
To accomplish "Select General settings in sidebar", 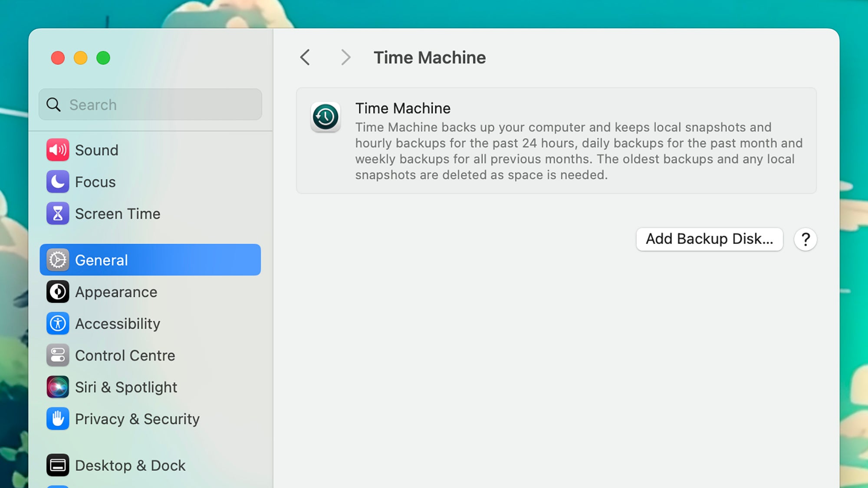I will (150, 260).
